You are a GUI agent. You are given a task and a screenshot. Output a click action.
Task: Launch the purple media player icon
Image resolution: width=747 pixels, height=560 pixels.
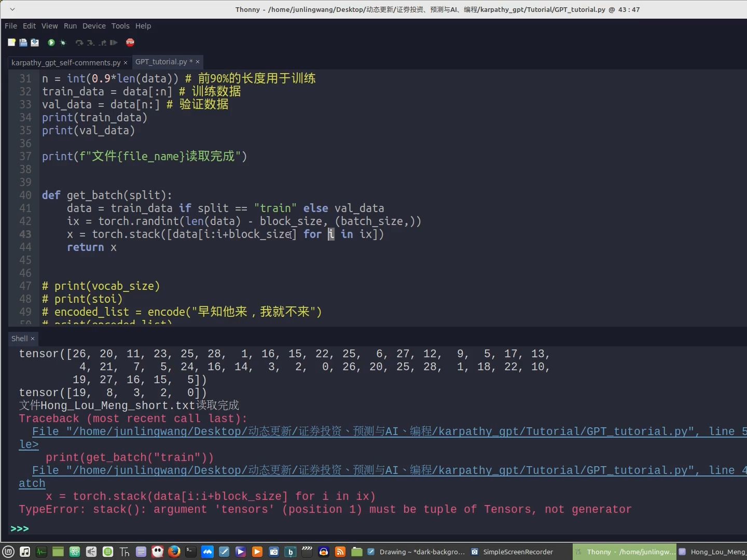point(241,552)
